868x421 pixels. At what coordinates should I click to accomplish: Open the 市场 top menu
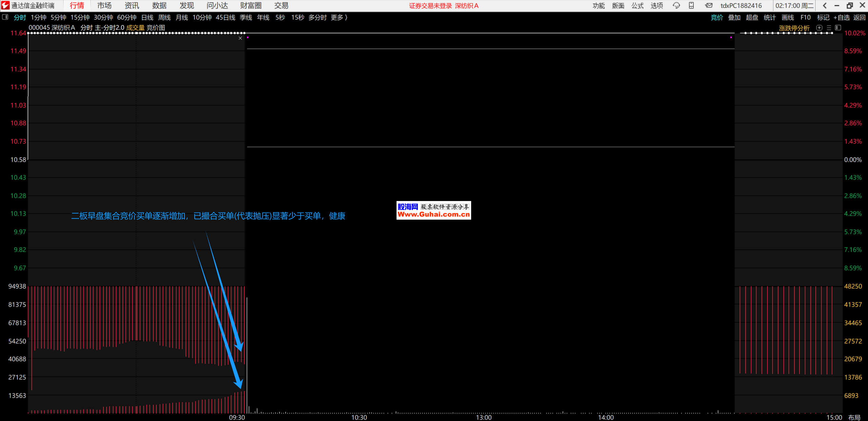click(x=104, y=5)
